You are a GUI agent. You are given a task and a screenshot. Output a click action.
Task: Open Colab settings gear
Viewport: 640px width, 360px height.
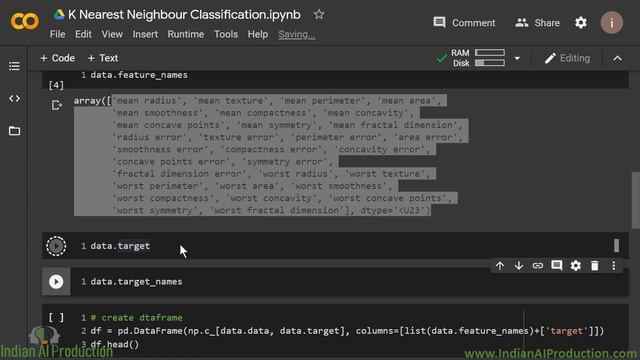click(x=581, y=23)
